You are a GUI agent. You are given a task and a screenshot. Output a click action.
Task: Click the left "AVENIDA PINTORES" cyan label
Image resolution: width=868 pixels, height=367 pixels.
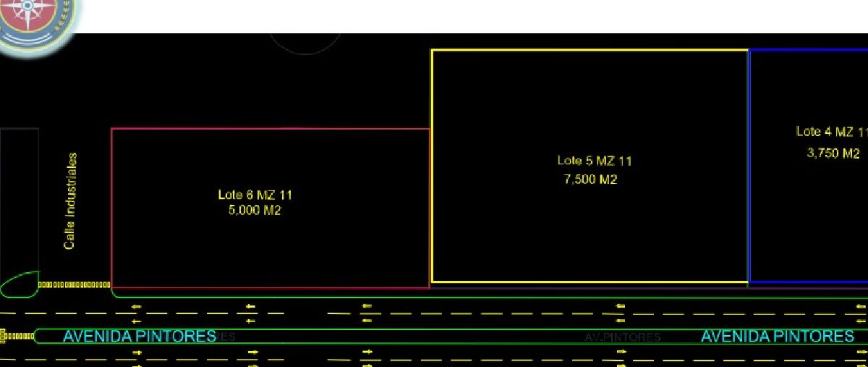click(x=139, y=336)
